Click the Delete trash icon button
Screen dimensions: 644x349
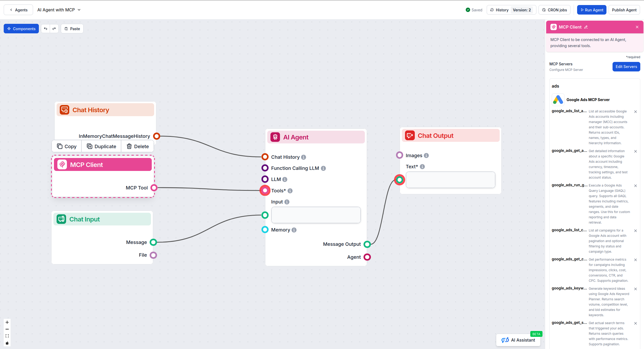tap(137, 146)
